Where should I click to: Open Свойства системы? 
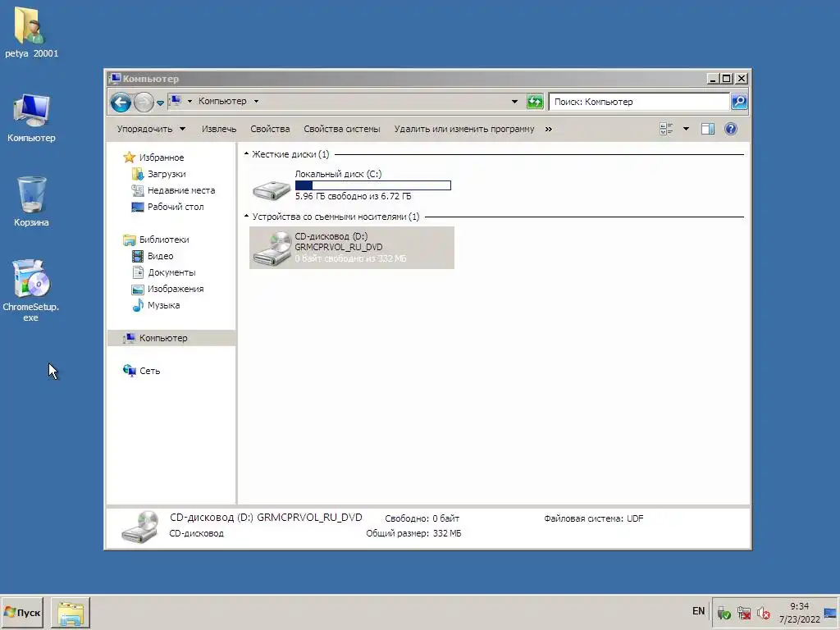(x=342, y=129)
